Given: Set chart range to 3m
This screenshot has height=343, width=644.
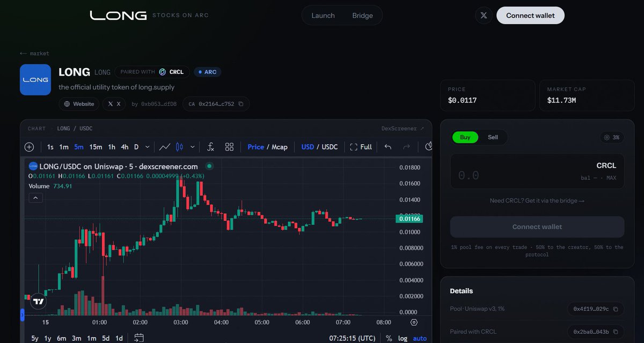Looking at the screenshot, I should (x=77, y=338).
